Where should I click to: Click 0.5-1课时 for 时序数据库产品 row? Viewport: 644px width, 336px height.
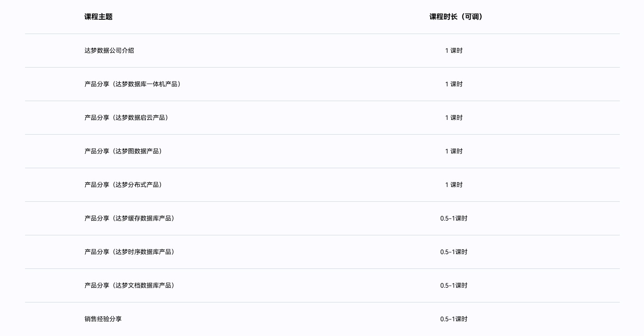[x=453, y=252]
